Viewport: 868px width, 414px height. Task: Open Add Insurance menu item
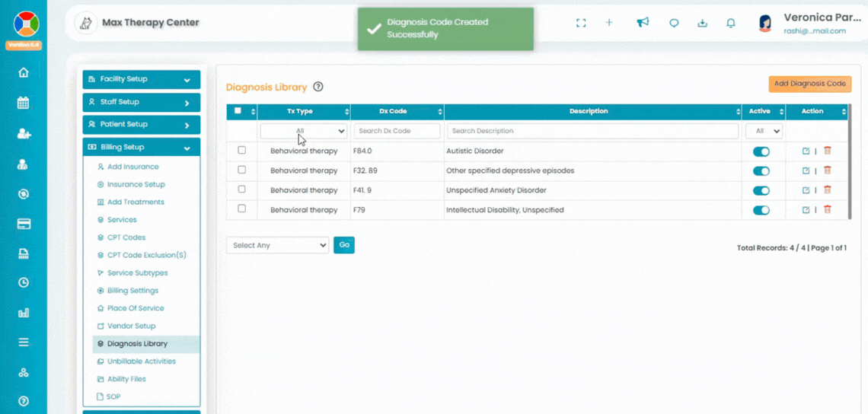click(132, 167)
